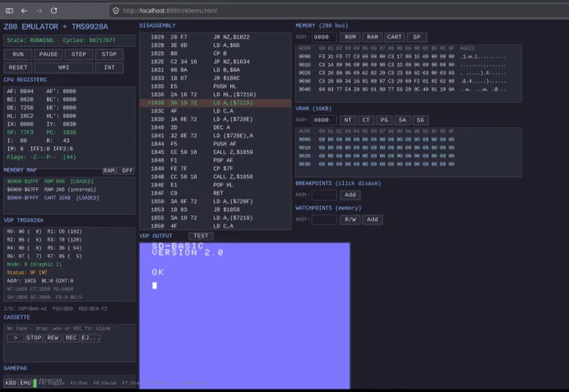The image size is (569, 392).
Task: Click the Watchpoints address input
Action: click(x=324, y=219)
